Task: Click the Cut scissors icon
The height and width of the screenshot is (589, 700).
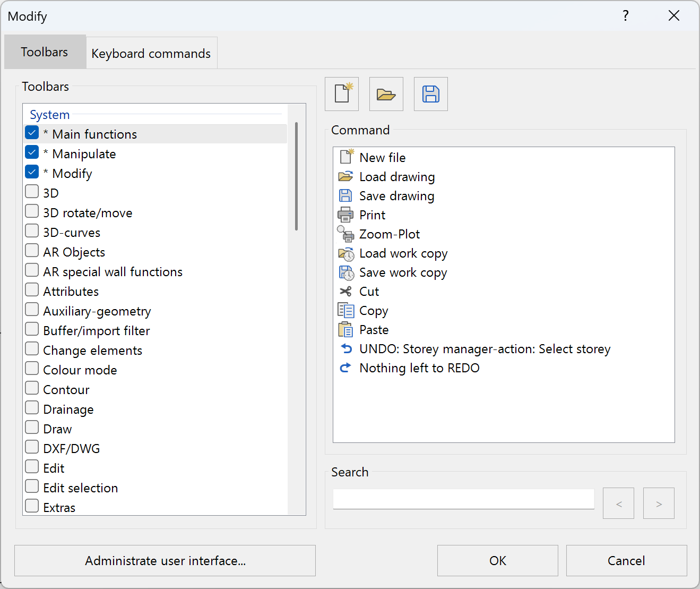Action: pyautogui.click(x=346, y=291)
